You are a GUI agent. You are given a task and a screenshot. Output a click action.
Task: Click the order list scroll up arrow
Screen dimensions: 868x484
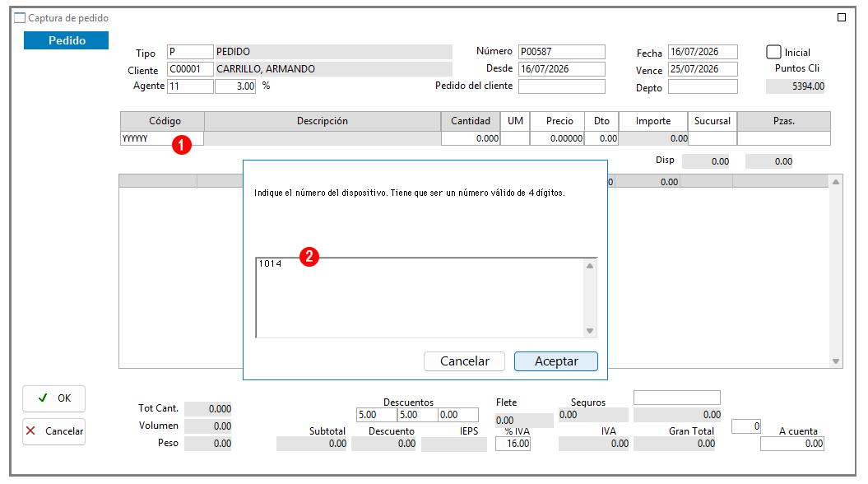pos(836,182)
